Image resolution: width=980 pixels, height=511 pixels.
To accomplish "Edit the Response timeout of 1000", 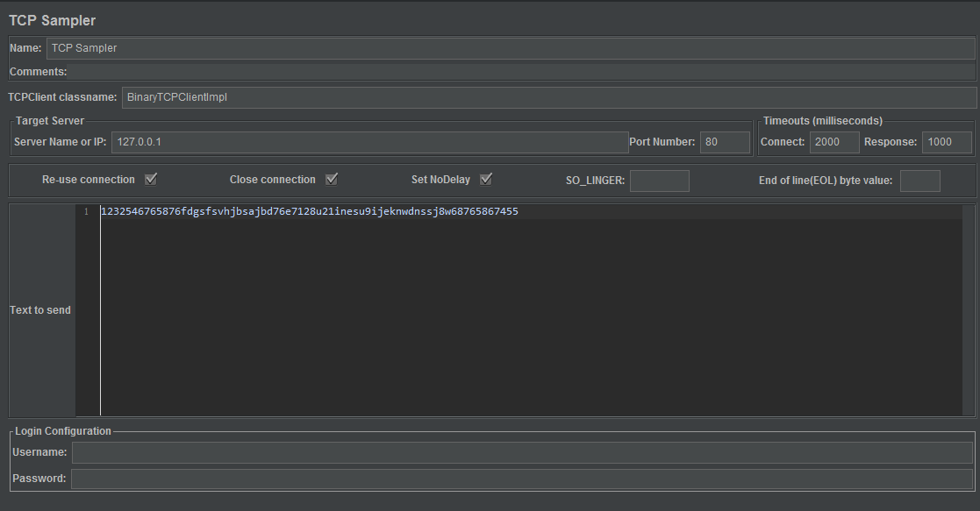I will pyautogui.click(x=947, y=142).
